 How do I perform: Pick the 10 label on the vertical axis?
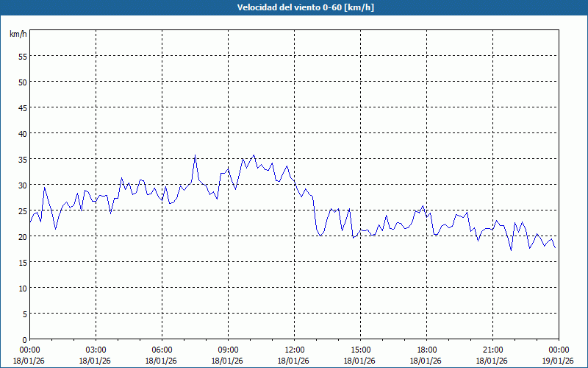(22, 288)
